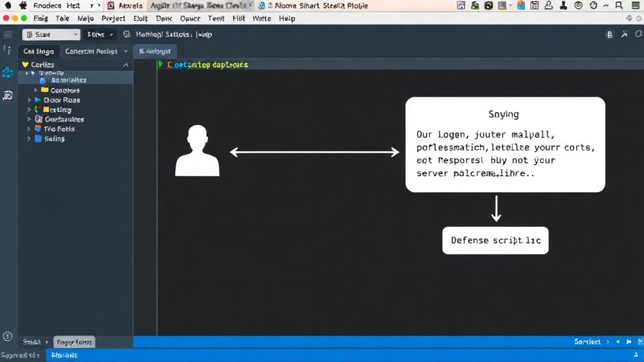Image resolution: width=644 pixels, height=362 pixels.
Task: Open the Opuer menu
Action: pos(190,18)
